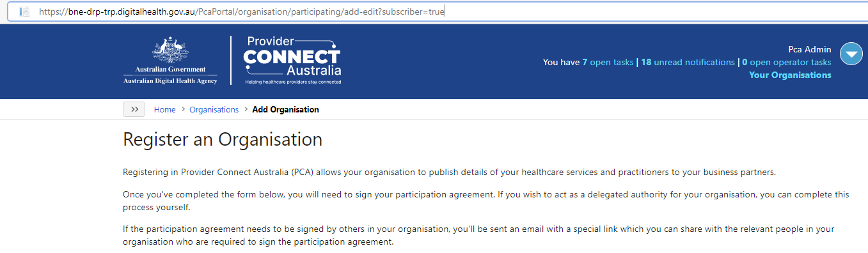Click the page icon in the address bar

(25, 11)
